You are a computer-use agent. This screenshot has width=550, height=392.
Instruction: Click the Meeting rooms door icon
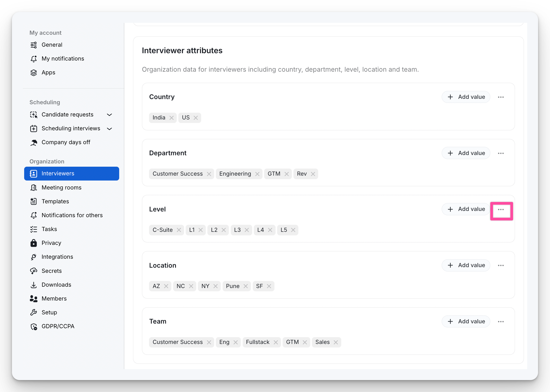click(34, 188)
